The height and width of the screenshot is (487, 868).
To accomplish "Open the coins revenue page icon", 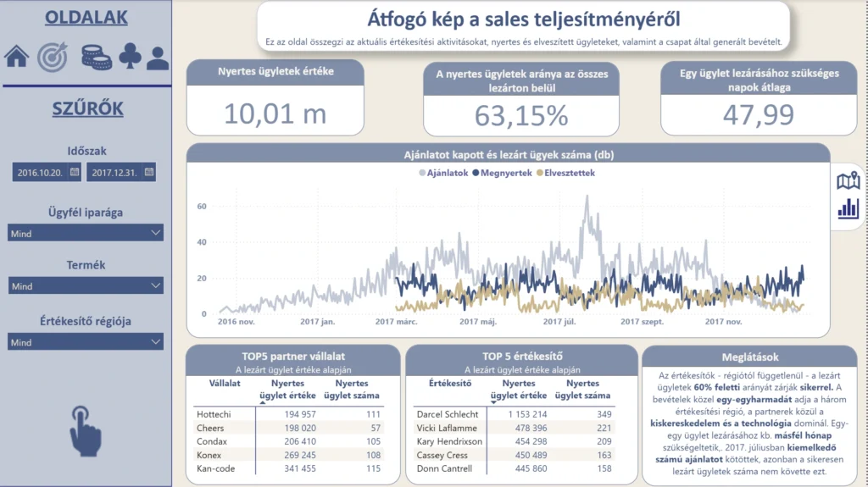I will click(x=96, y=57).
